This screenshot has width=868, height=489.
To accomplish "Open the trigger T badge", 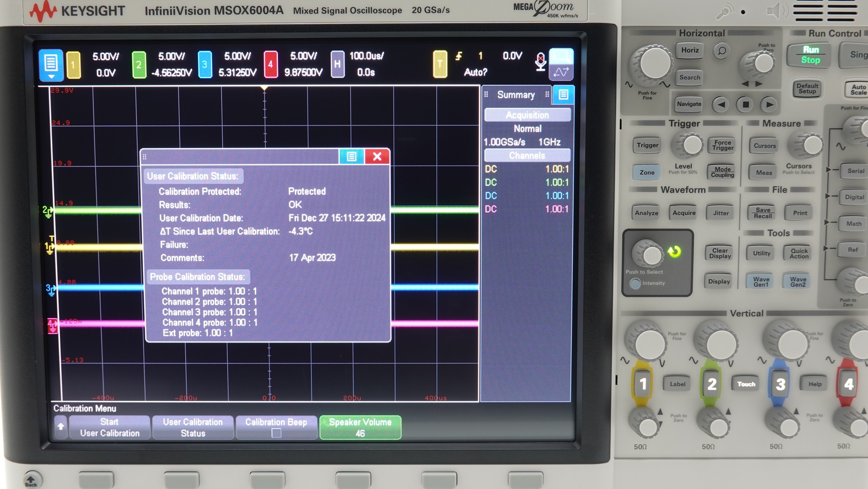I will (440, 65).
